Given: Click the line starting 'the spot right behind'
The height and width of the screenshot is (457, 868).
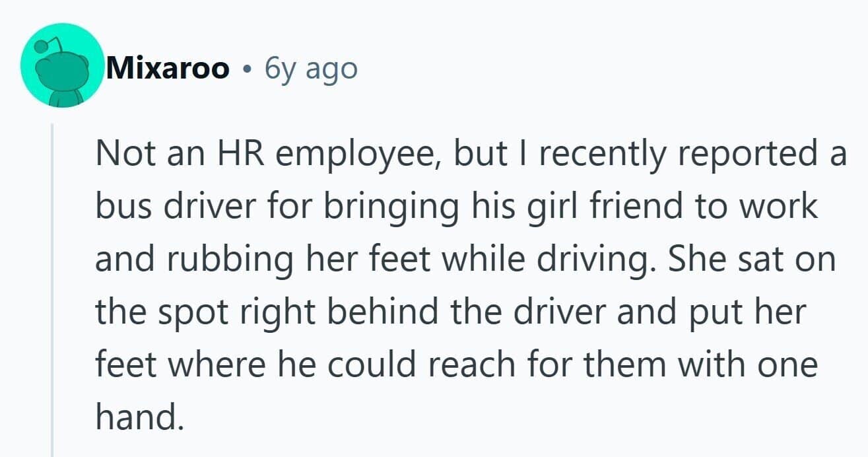Looking at the screenshot, I should pos(451,313).
